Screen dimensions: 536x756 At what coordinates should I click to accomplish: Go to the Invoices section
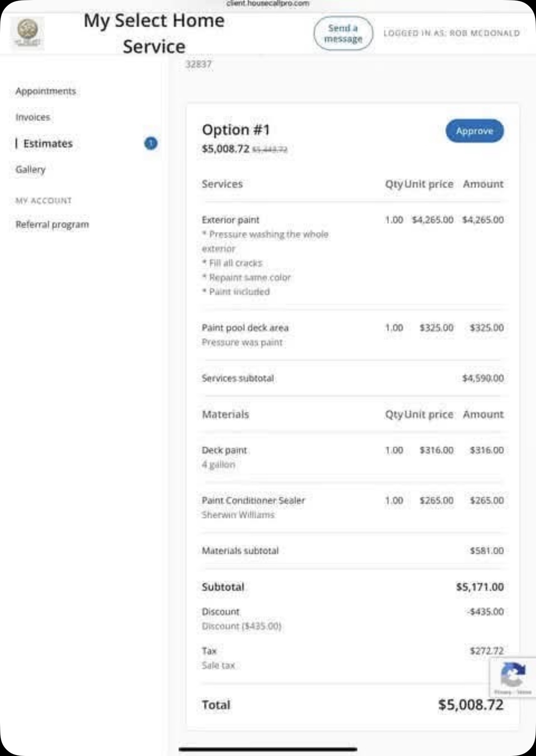point(33,117)
